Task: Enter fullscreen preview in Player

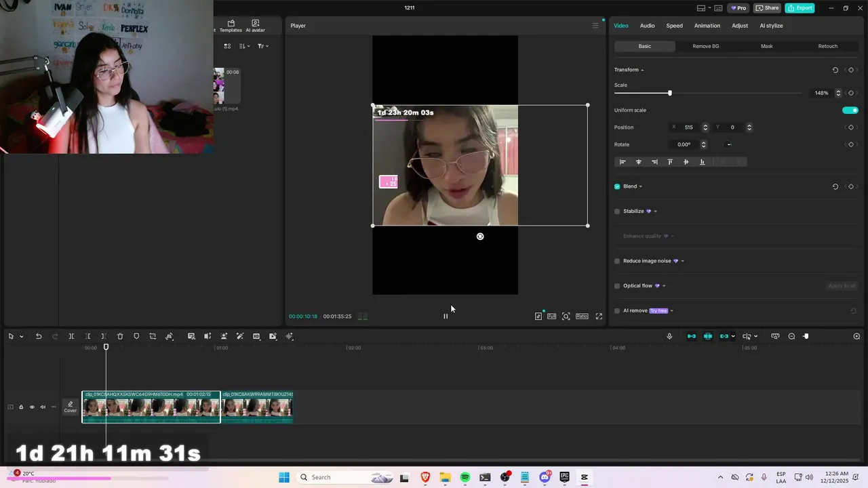Action: coord(599,317)
